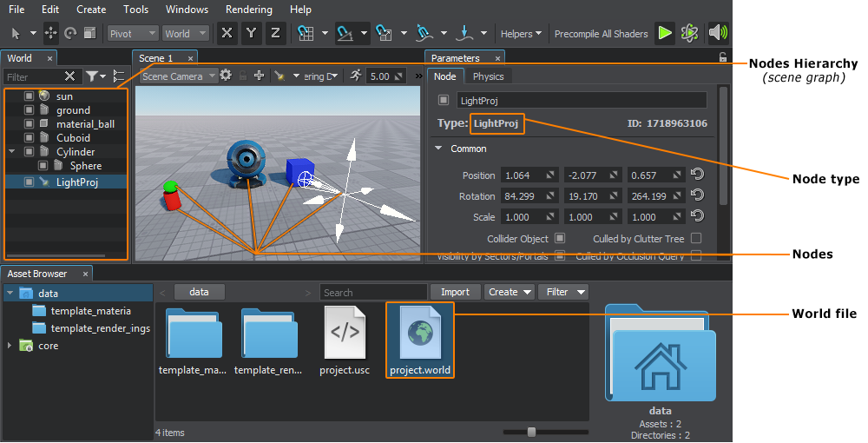Viewport: 868px width, 443px height.
Task: Collapse the Cylinder node in hierarchy
Action: [11, 152]
